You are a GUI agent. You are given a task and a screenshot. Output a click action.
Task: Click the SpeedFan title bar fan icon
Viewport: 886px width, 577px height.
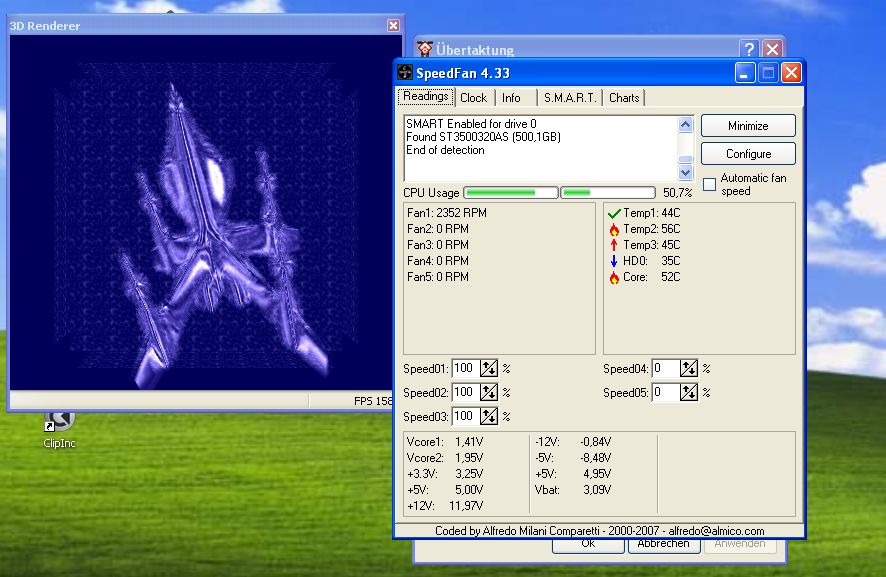coord(405,72)
